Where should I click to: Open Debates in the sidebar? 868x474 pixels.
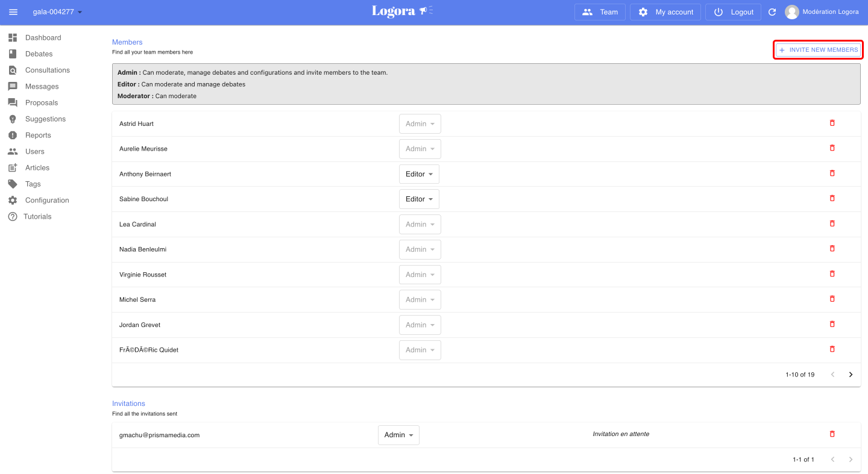click(x=39, y=54)
